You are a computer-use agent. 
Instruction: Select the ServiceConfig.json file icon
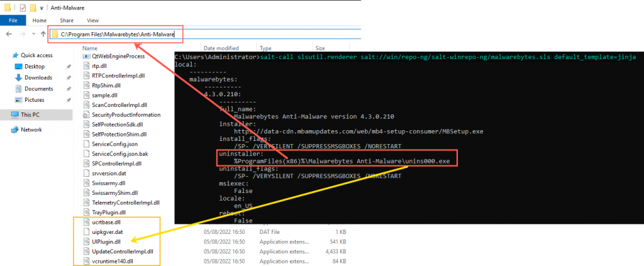pos(86,143)
